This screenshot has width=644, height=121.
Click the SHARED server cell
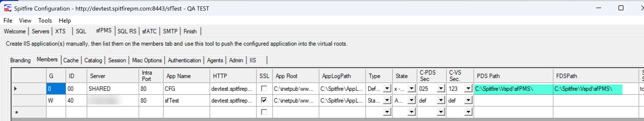[113, 89]
